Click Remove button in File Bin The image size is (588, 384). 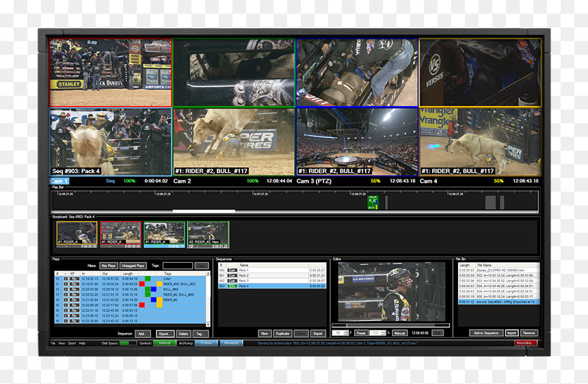click(529, 333)
